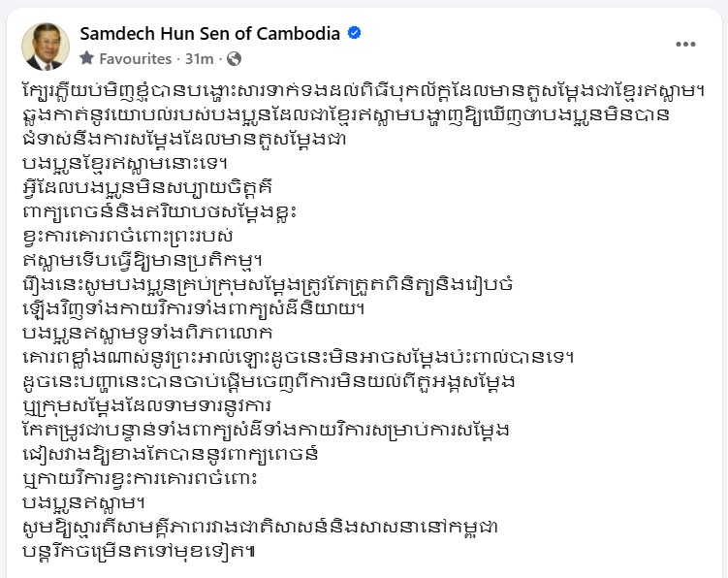The image size is (728, 578).
Task: Click the globe public audience icon
Action: click(233, 59)
